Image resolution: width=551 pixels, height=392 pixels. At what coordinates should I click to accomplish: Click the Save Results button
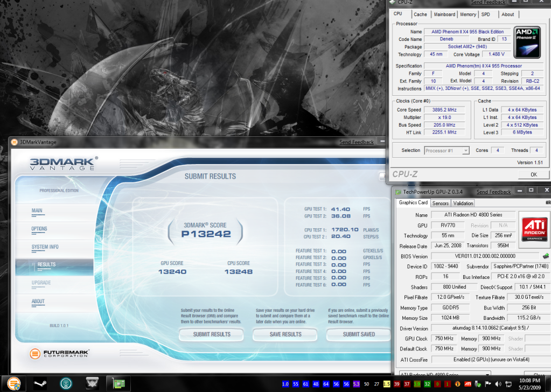(285, 334)
